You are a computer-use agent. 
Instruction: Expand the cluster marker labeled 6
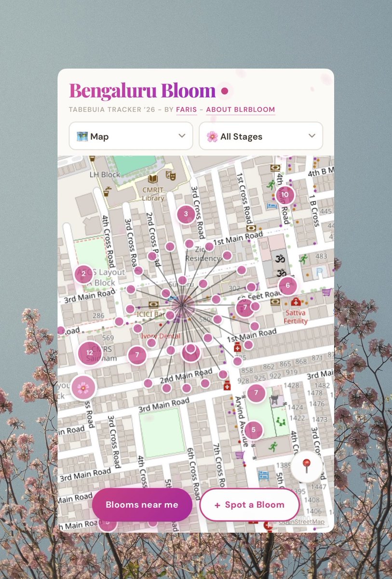click(x=288, y=285)
